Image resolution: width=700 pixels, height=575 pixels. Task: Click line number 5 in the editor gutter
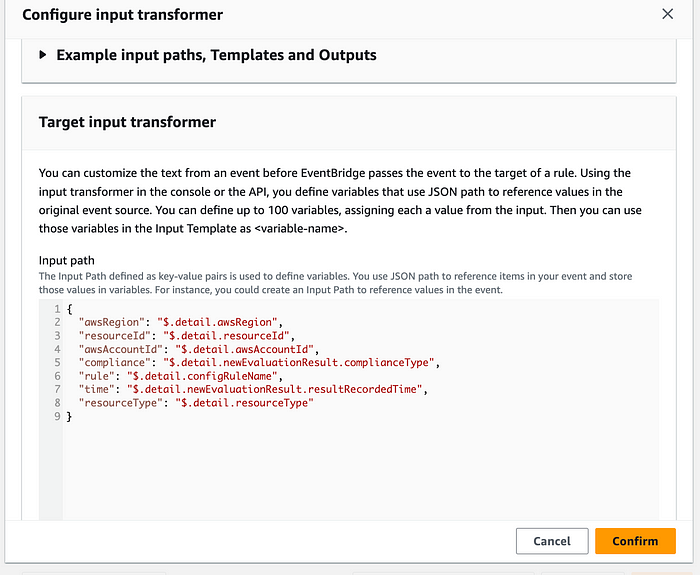pos(57,362)
